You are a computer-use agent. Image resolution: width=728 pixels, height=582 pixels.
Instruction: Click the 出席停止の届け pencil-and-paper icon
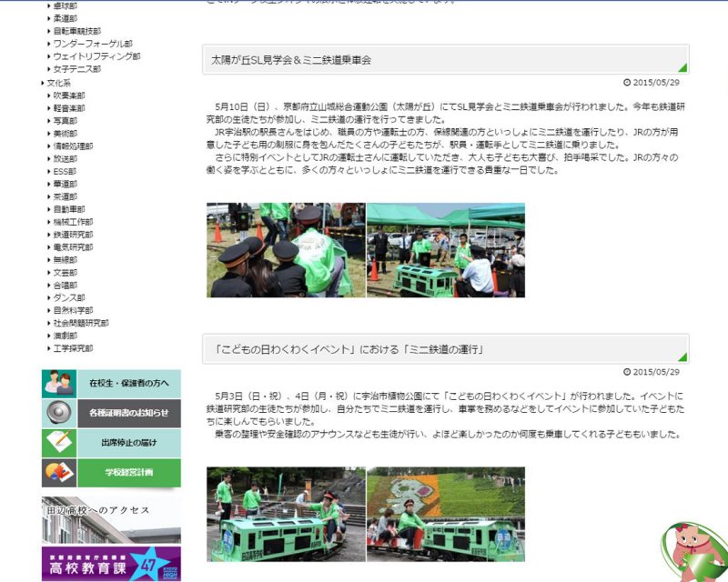[x=58, y=443]
